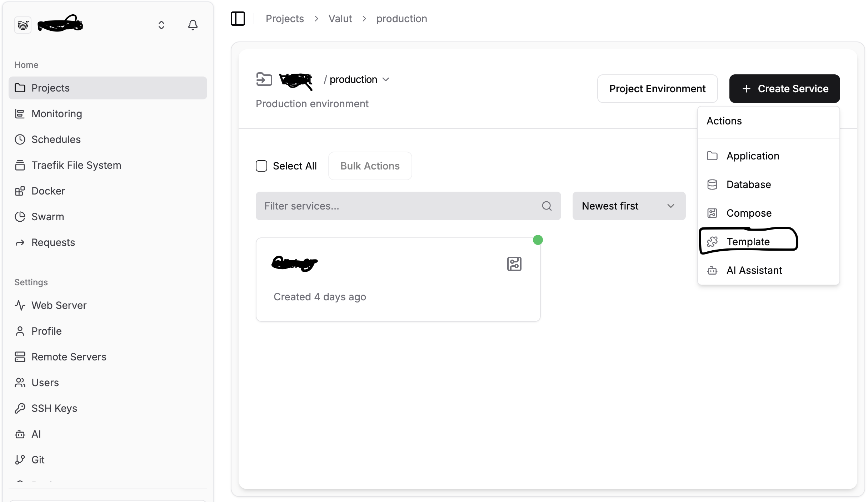868x502 pixels.
Task: Select Database in Actions menu
Action: [749, 184]
